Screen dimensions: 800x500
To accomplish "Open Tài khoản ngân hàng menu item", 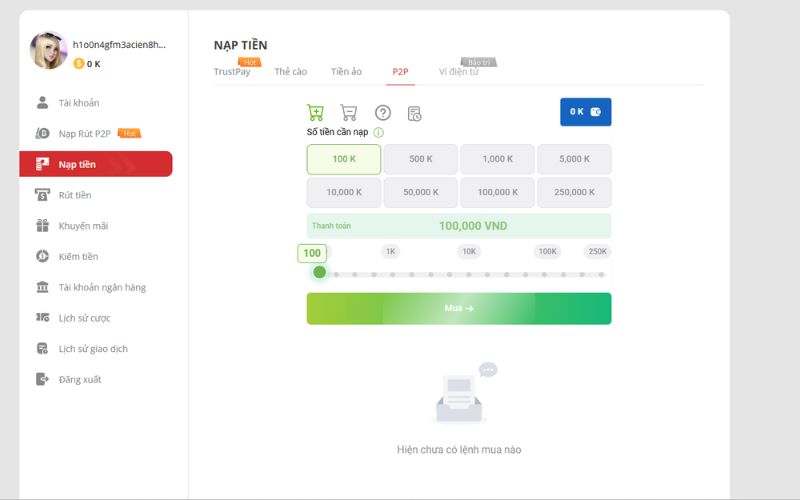I will (x=102, y=287).
